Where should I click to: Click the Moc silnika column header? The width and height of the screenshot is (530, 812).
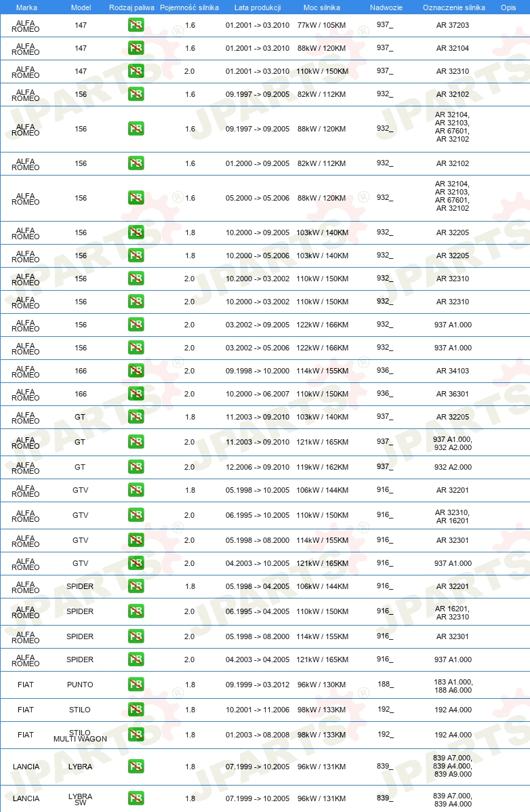click(322, 7)
